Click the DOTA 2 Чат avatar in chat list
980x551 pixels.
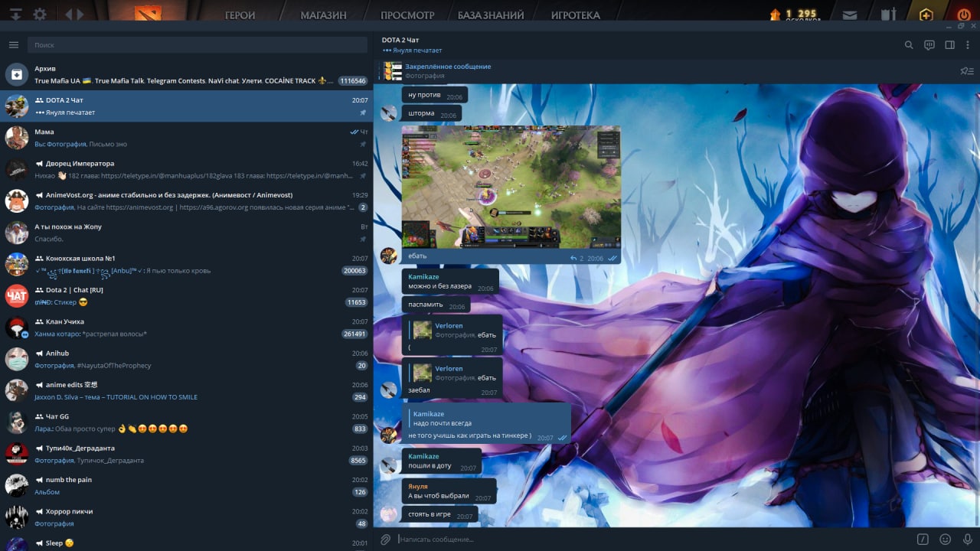tap(17, 106)
